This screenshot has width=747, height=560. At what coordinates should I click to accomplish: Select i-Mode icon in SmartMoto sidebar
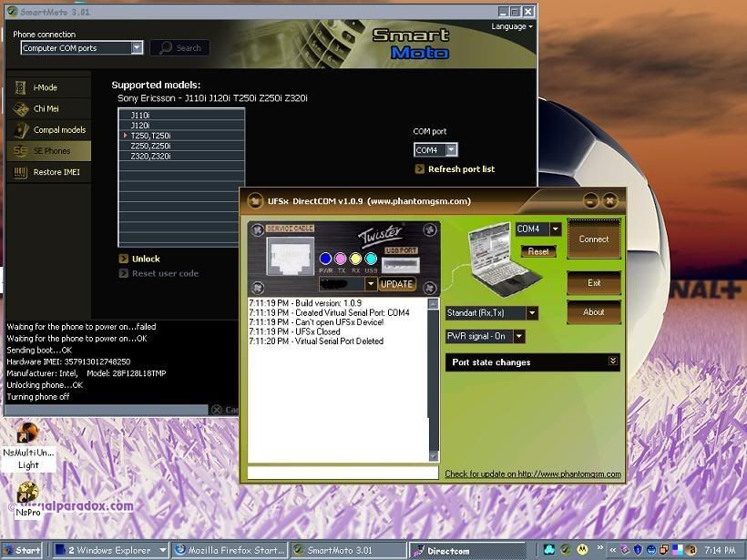click(20, 87)
